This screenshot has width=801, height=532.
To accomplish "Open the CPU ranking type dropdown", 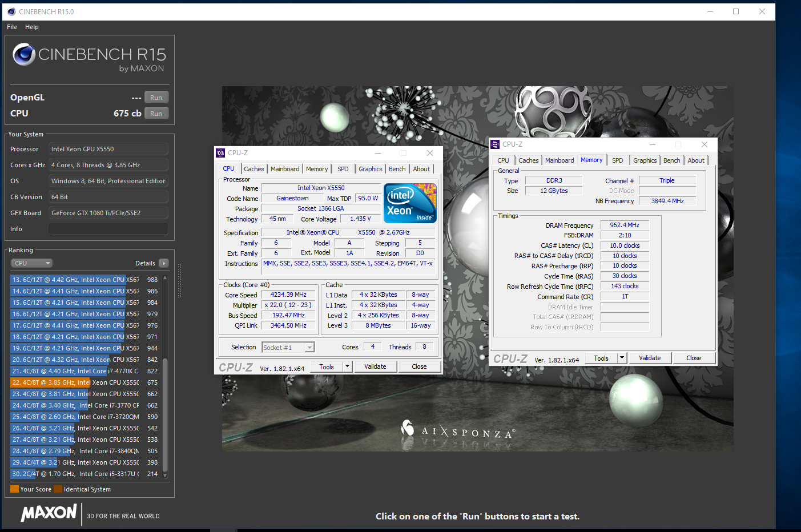I will tap(31, 263).
